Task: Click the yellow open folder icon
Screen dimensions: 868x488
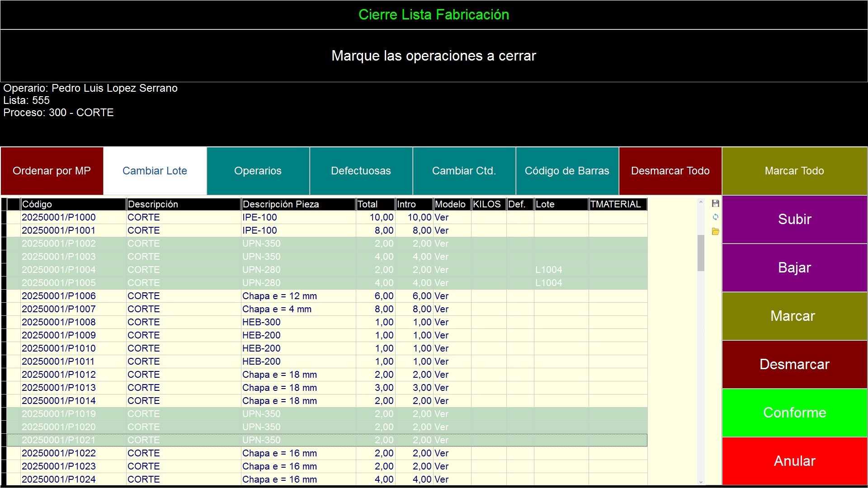Action: [x=715, y=231]
